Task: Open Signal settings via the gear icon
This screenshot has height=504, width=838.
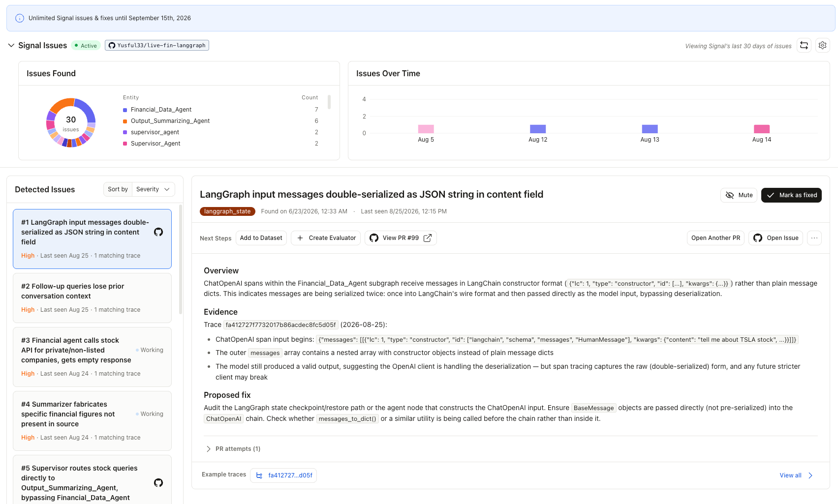Action: (x=822, y=45)
